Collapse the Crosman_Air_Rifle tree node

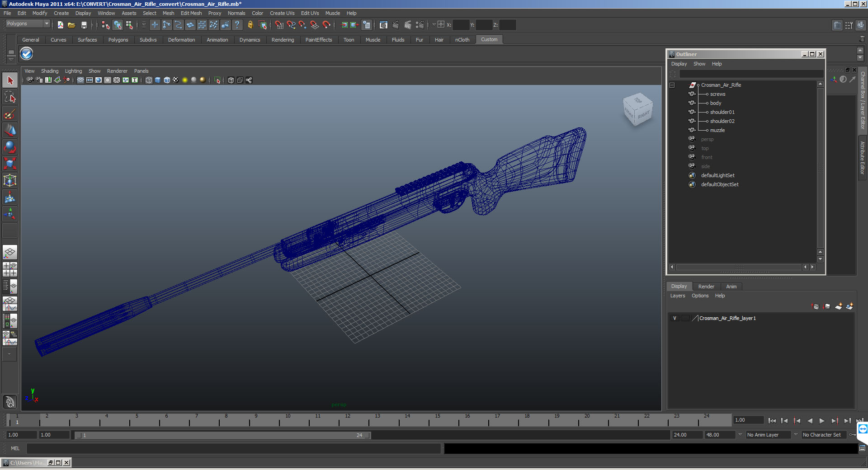672,85
